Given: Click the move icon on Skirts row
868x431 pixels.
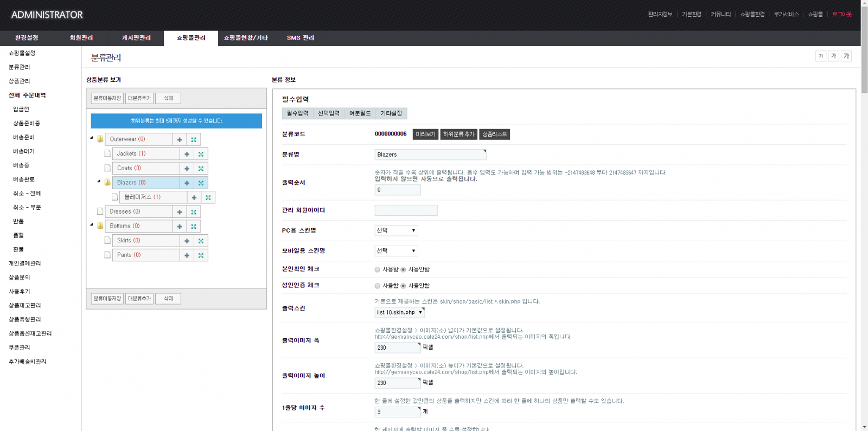Looking at the screenshot, I should (x=201, y=241).
